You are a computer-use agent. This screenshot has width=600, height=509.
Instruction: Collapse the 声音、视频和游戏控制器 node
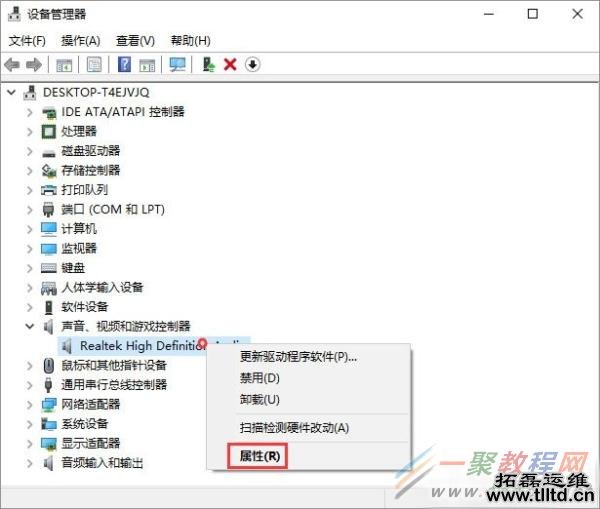coord(29,326)
